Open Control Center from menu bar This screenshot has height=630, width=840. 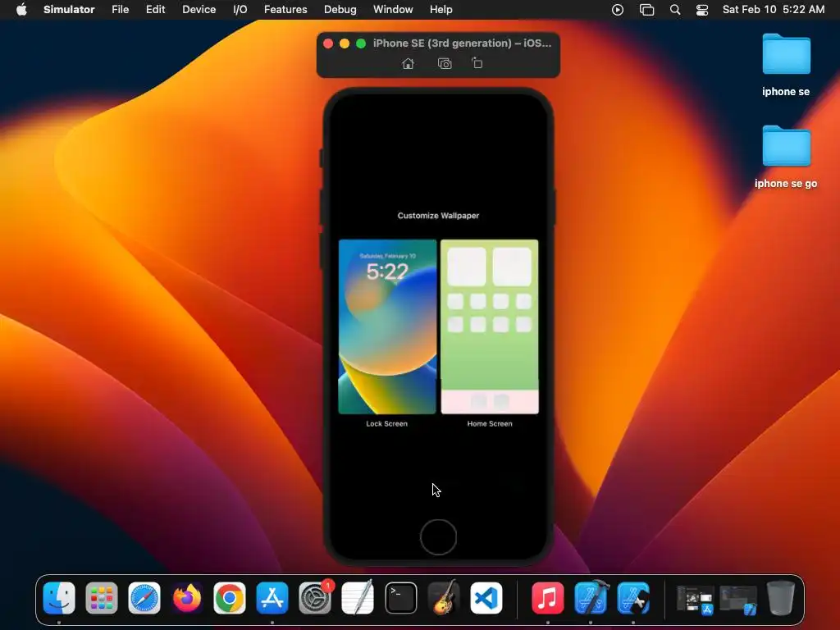coord(702,10)
